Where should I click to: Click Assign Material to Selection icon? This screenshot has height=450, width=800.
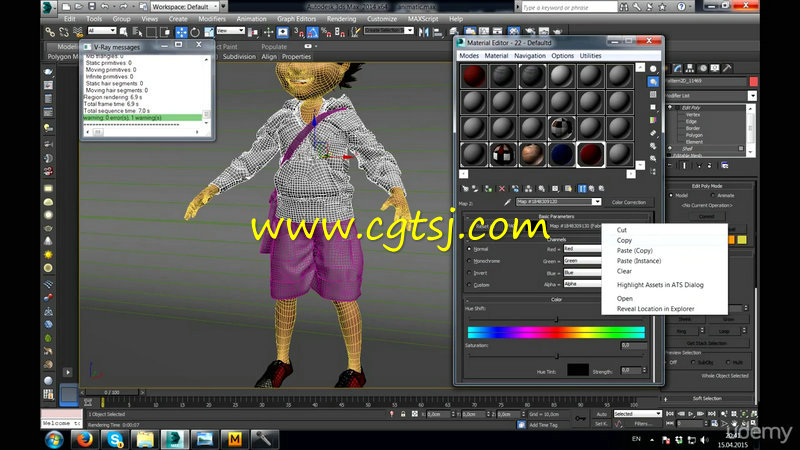point(488,188)
